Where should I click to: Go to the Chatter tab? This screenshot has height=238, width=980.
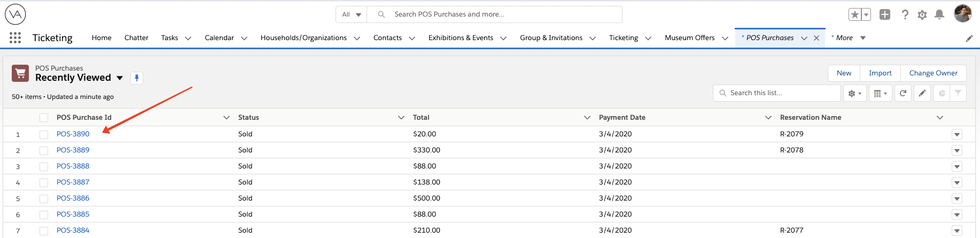[x=136, y=37]
